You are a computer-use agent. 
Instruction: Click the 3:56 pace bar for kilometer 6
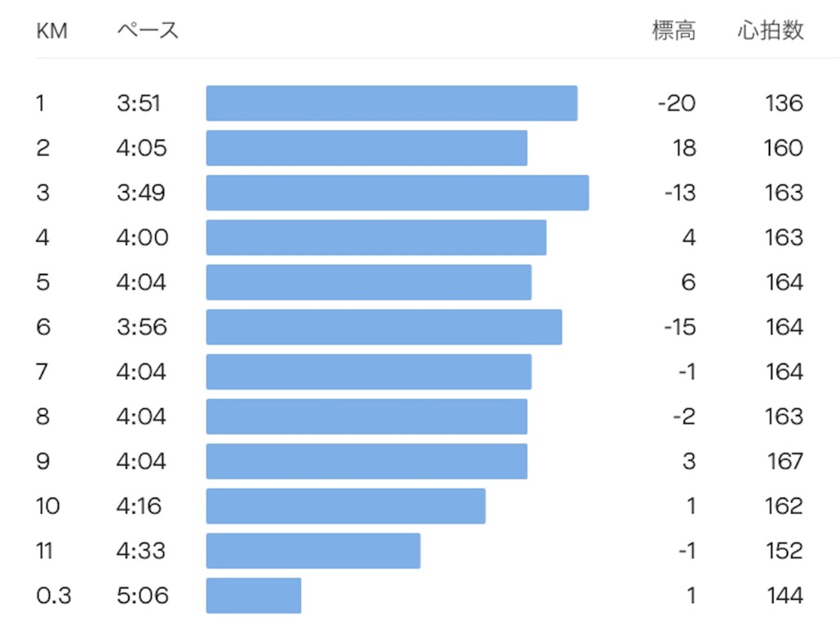[x=384, y=327]
